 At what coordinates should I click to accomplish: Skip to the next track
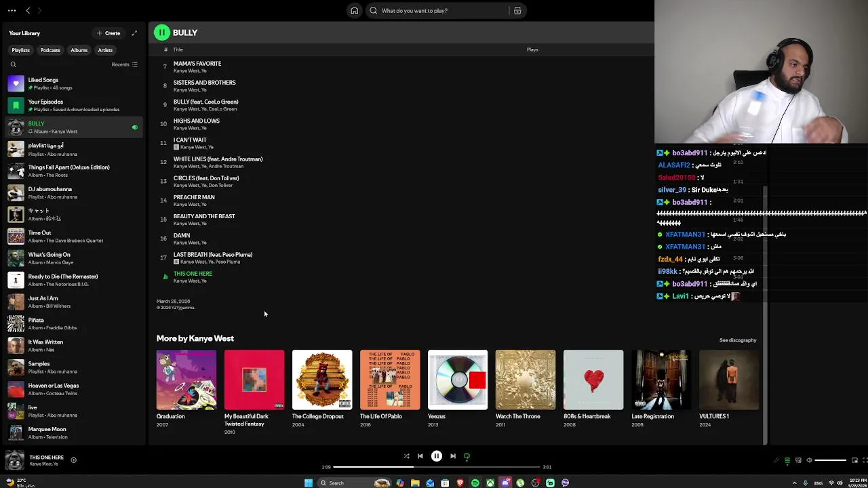pos(453,456)
